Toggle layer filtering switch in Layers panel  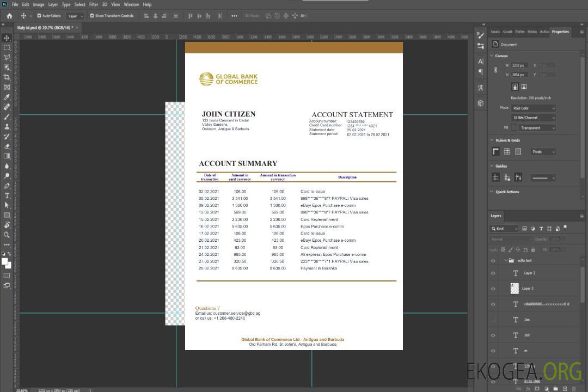[565, 228]
